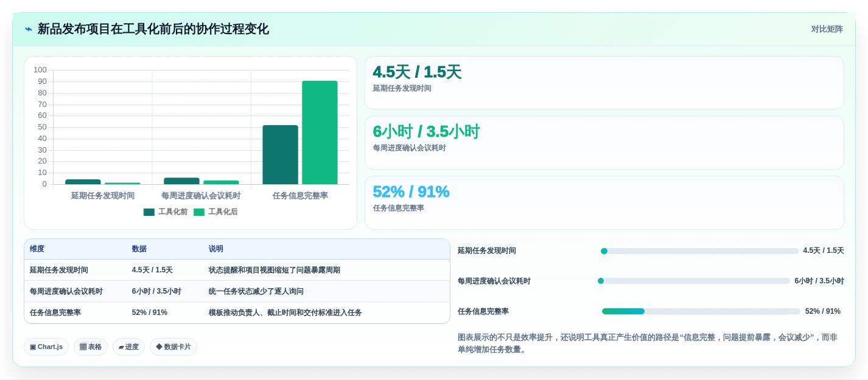Screen dimensions: 868x380
Task: Select the 4.5天 / 1.5天 data card
Action: [604, 83]
